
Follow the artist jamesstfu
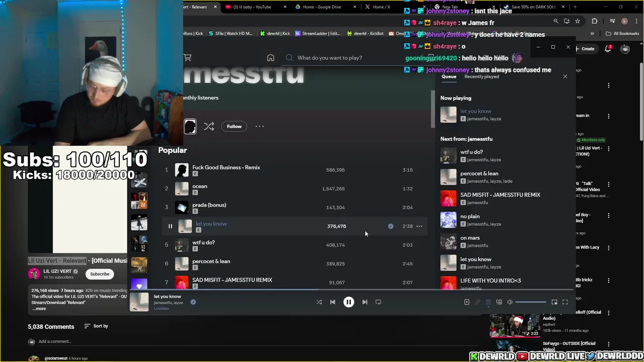[x=234, y=126]
